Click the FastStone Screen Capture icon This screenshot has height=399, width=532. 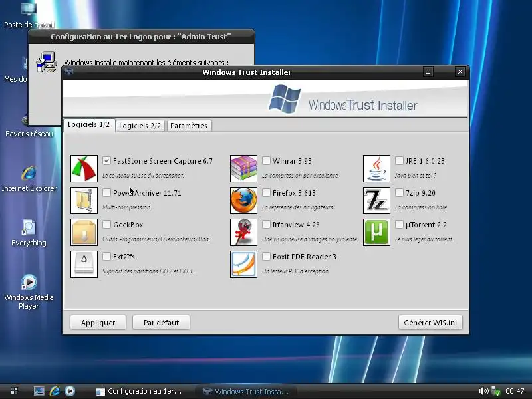(84, 169)
